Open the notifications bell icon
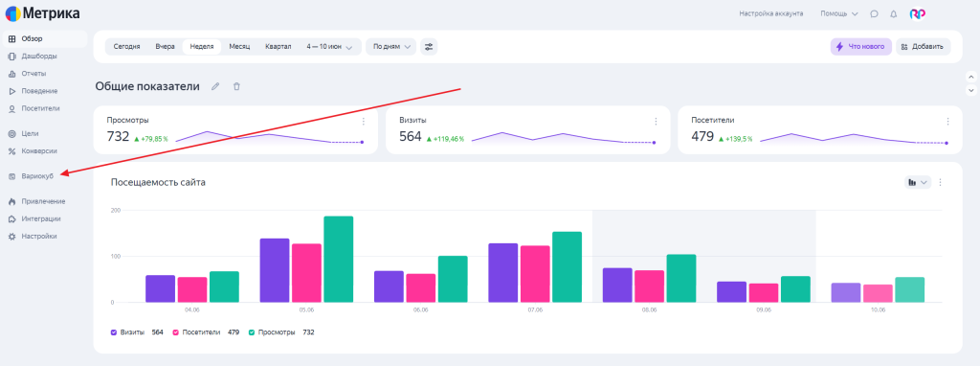The image size is (980, 366). coord(893,13)
